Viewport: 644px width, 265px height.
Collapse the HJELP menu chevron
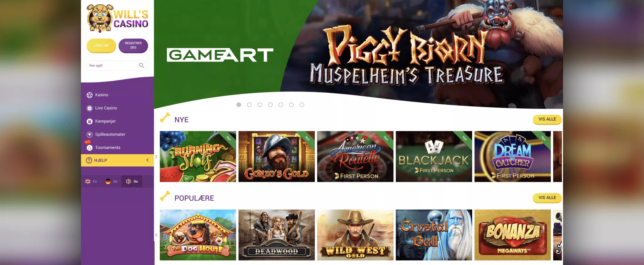(x=147, y=160)
